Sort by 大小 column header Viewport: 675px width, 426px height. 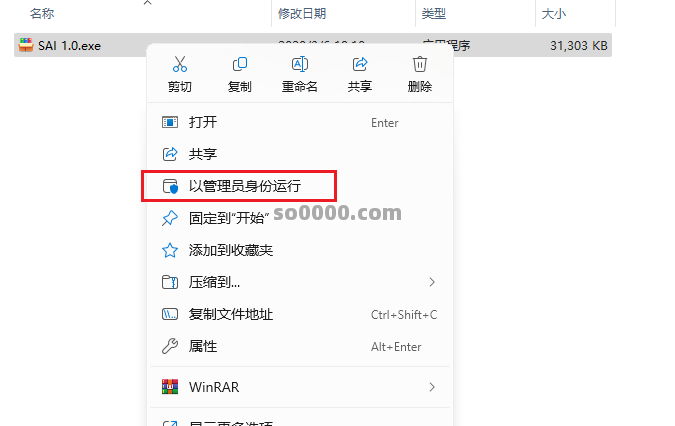point(554,14)
